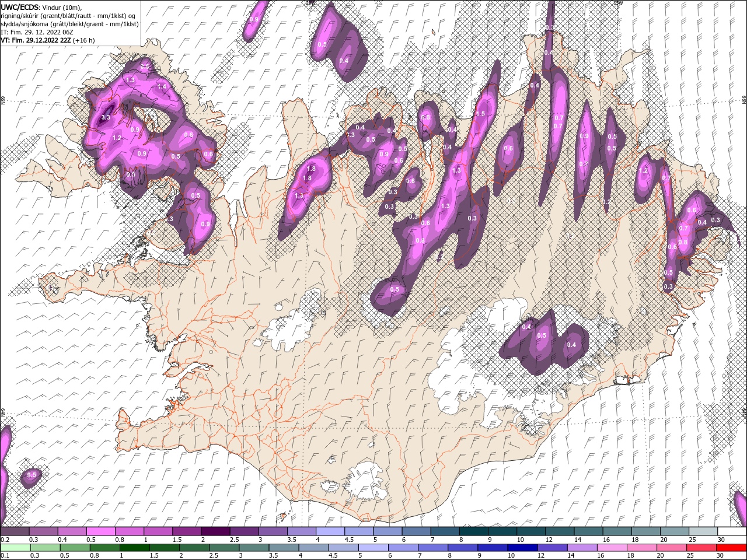Screen dimensions: 747x560
Task: Click the 'rigning/skúrir (grænt/blátt/rautt - mm/1klst) og' line
Action: click(69, 16)
